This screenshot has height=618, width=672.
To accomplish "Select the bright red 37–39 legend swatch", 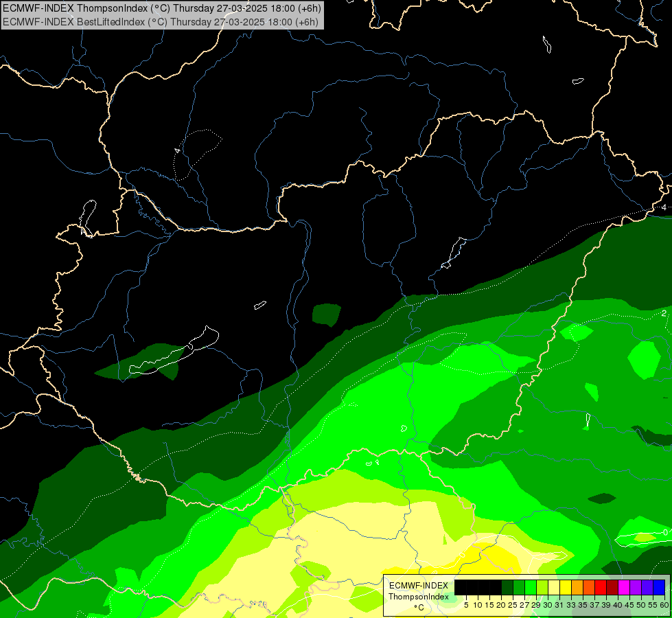I will point(601,587).
